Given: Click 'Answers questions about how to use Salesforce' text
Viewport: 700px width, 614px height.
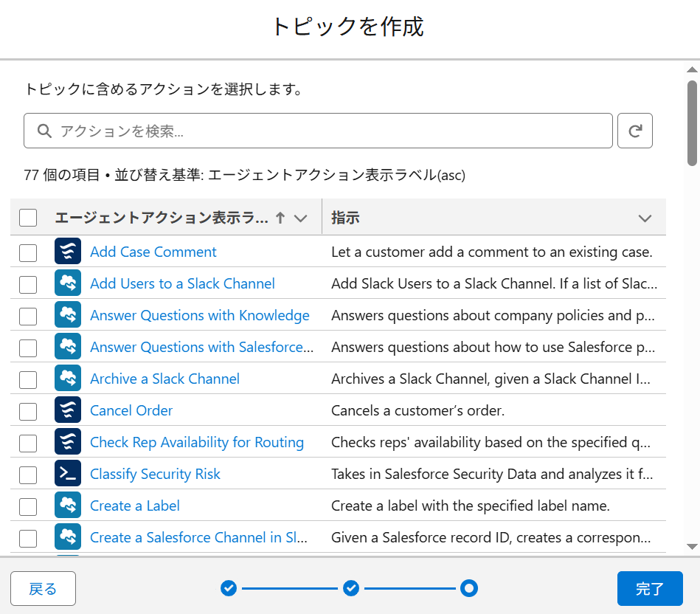Looking at the screenshot, I should 493,347.
